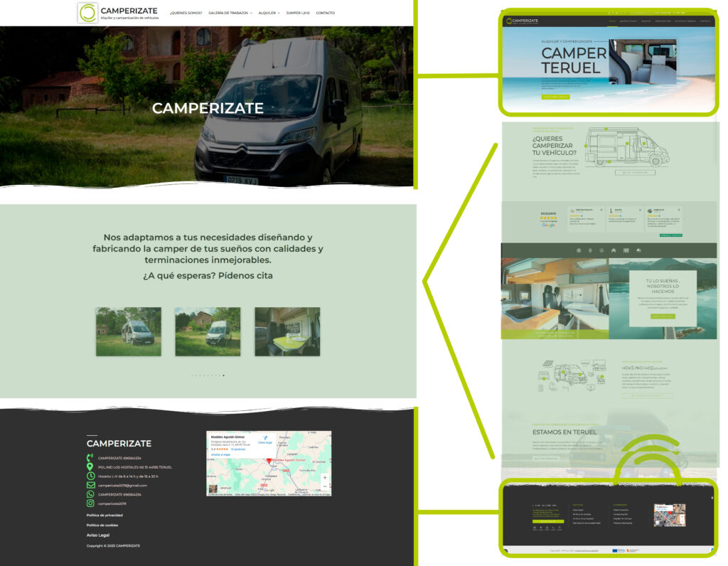Open the Contacto menu item

tap(325, 13)
